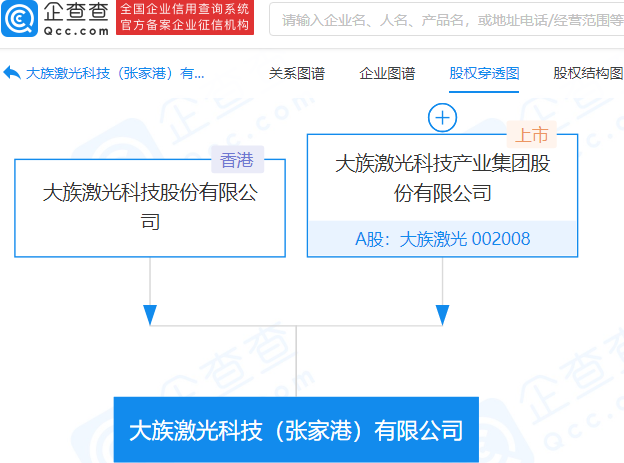Go to the 股权结构图 tab
Viewport: 624px width, 463px height.
pos(588,73)
